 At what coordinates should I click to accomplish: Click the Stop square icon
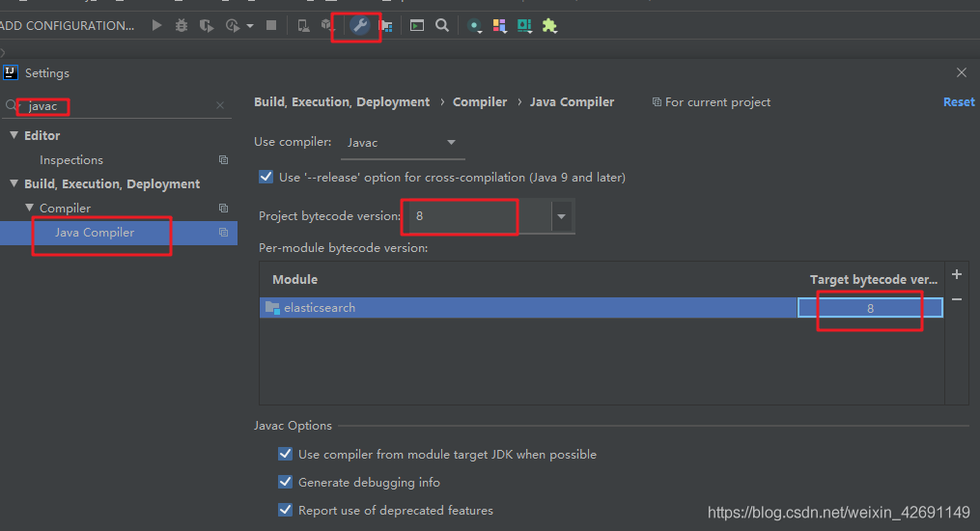coord(271,26)
